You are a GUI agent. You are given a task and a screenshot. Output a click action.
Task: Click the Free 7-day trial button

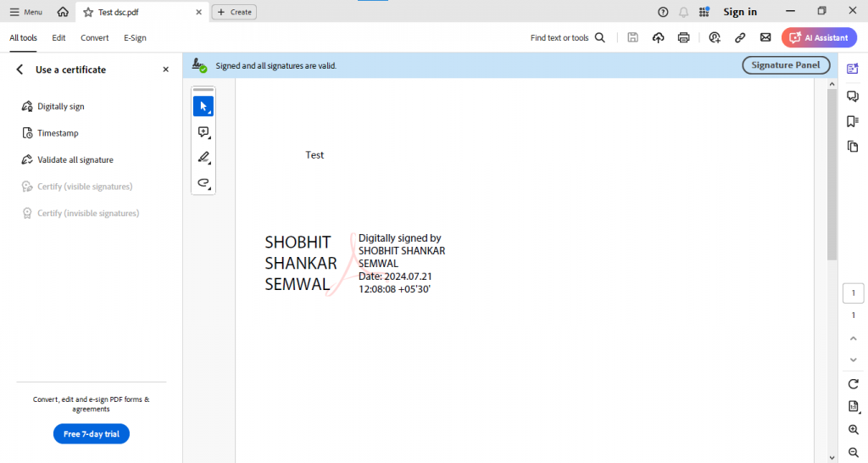tap(91, 434)
